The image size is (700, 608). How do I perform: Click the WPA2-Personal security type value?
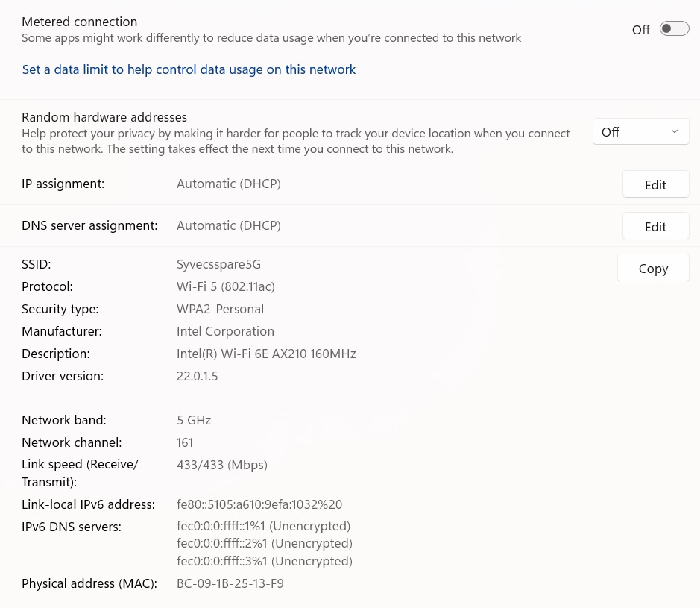click(220, 309)
